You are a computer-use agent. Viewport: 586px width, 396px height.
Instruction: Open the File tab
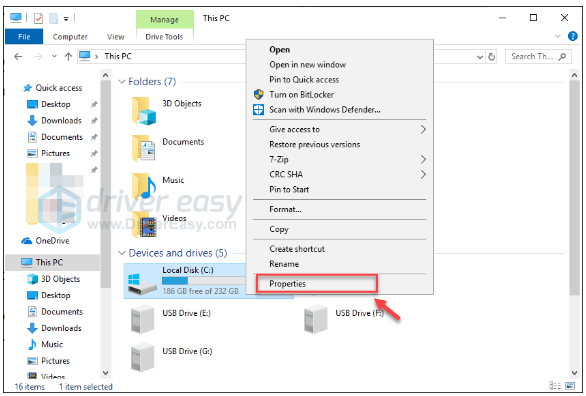pyautogui.click(x=24, y=37)
